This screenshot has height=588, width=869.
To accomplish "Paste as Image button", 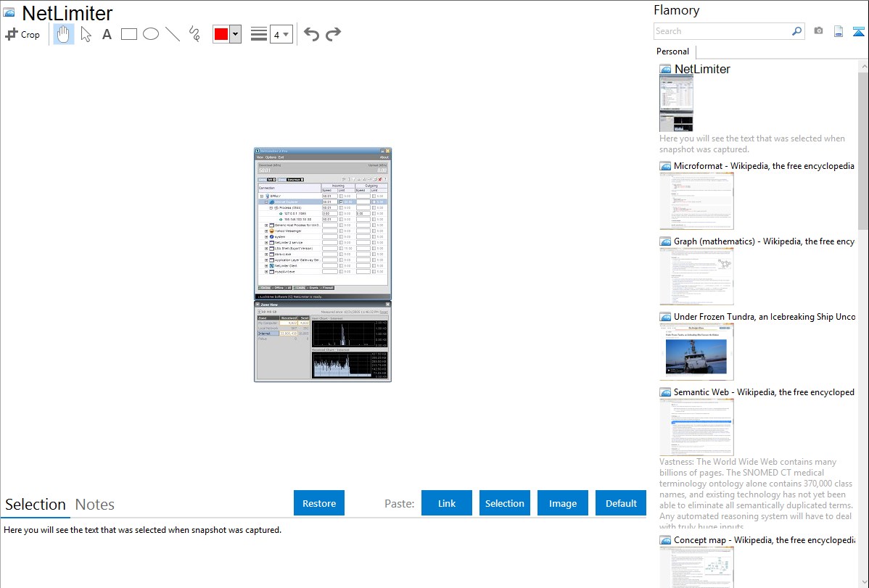I will coord(562,503).
